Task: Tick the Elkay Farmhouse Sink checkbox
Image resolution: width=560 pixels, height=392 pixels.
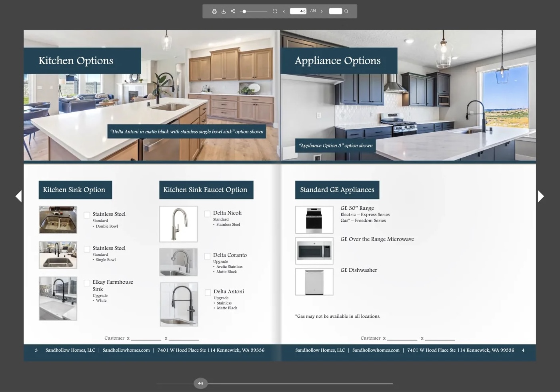Action: click(x=87, y=283)
